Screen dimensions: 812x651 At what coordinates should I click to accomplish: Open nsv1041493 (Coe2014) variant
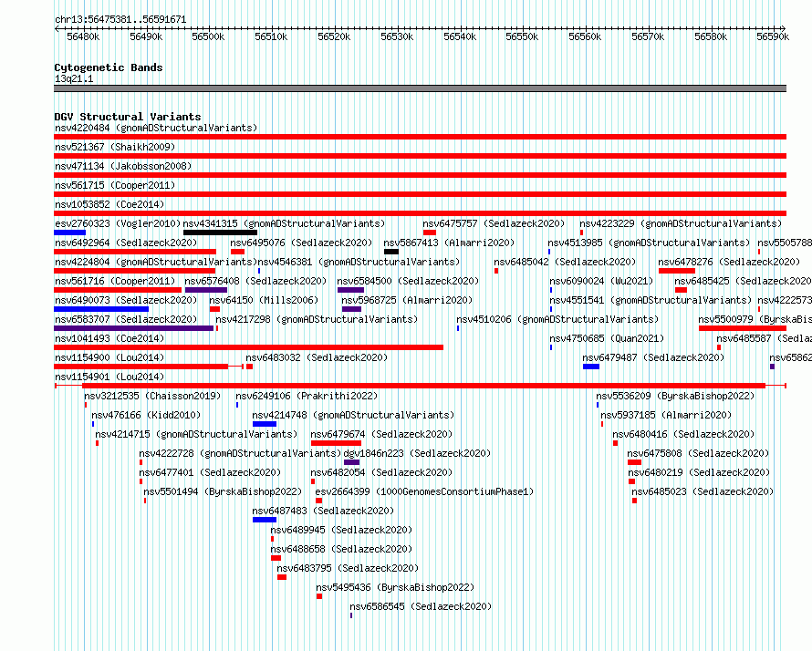[109, 338]
